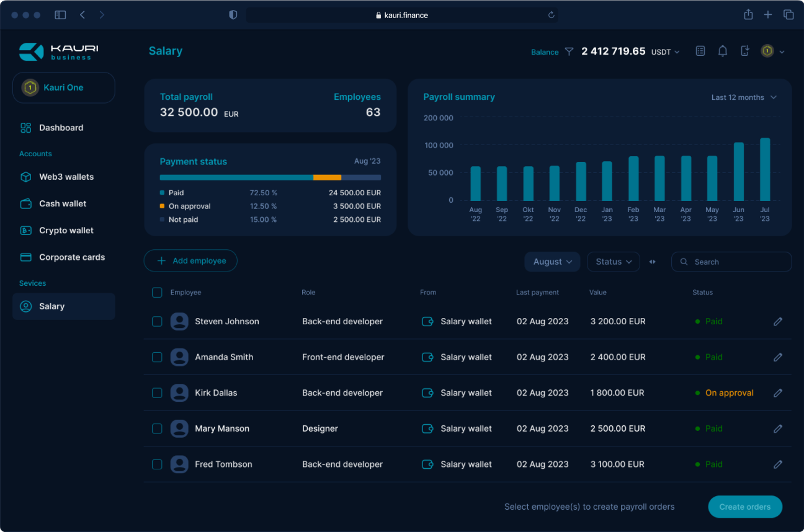This screenshot has width=804, height=532.
Task: Open the Last 12 months dropdown
Action: tap(743, 97)
